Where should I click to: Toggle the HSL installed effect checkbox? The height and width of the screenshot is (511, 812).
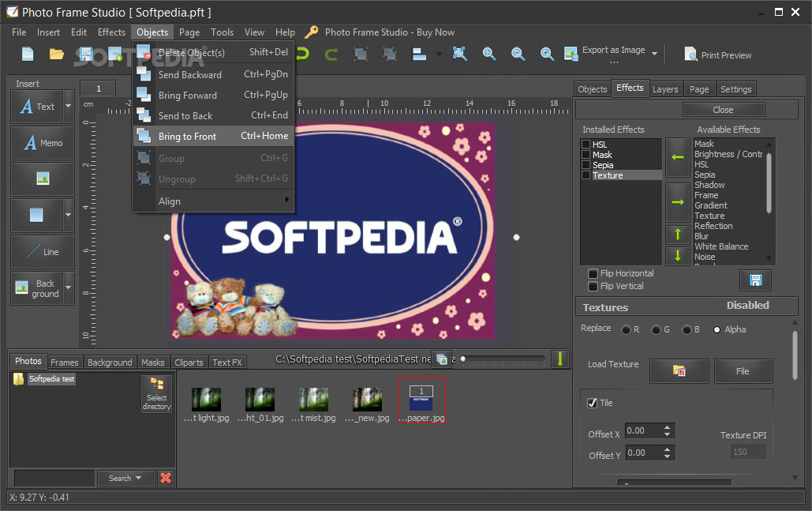coord(586,145)
